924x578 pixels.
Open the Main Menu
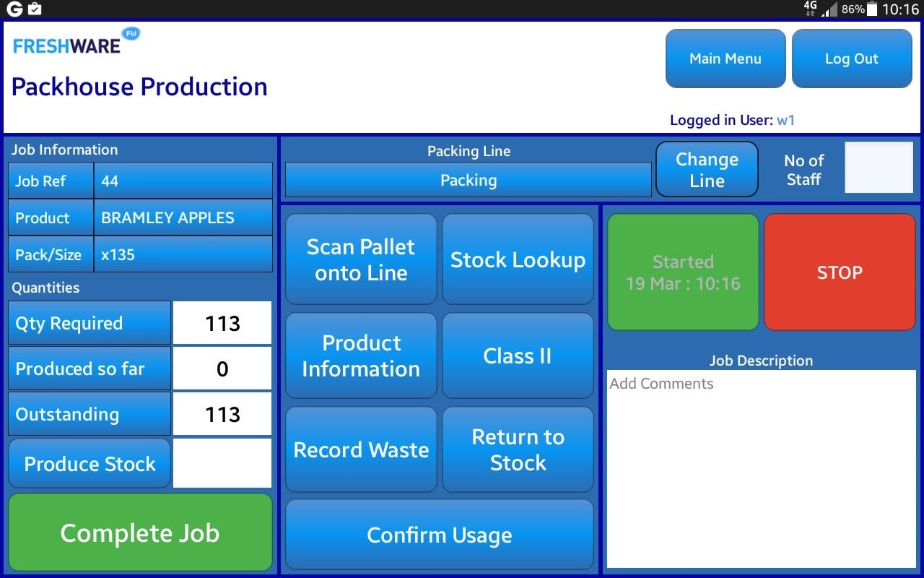(x=725, y=59)
